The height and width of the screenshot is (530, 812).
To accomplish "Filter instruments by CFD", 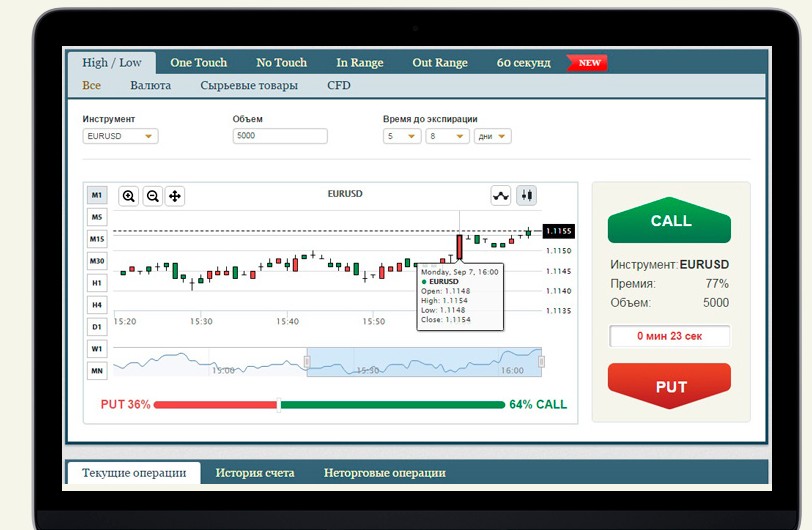I will 339,85.
